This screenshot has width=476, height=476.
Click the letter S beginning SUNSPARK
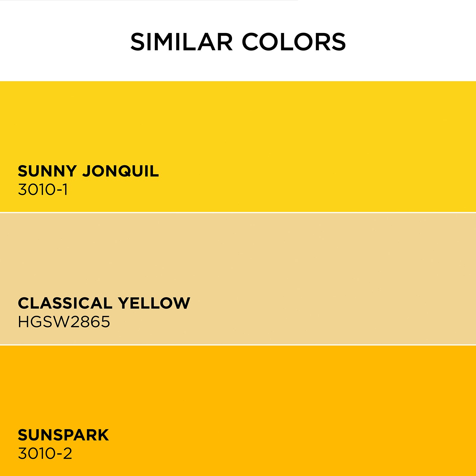click(x=23, y=435)
